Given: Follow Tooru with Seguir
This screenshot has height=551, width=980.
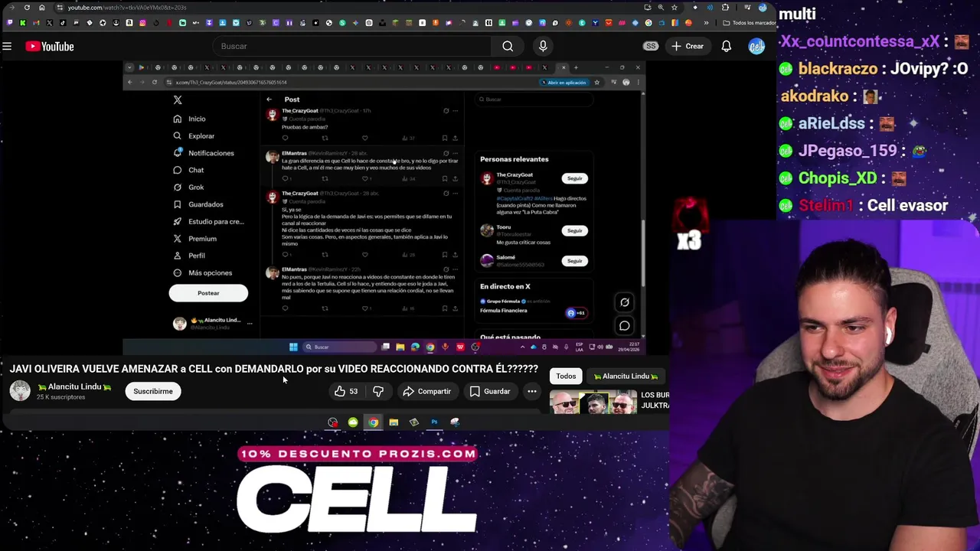Looking at the screenshot, I should coord(575,230).
